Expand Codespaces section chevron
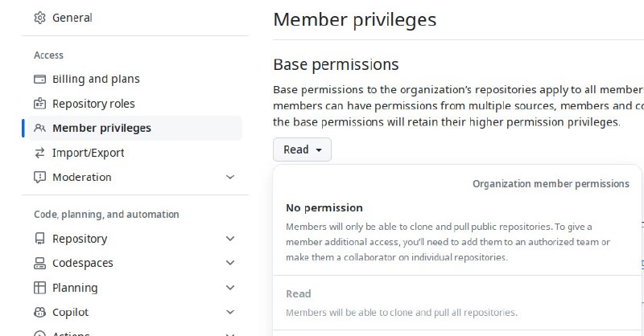The width and height of the screenshot is (644, 336). tap(230, 263)
